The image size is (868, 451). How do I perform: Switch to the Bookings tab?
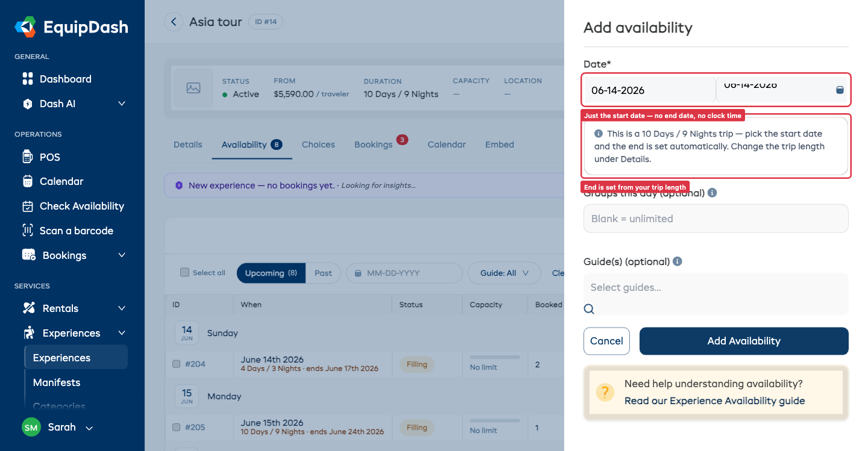(374, 145)
